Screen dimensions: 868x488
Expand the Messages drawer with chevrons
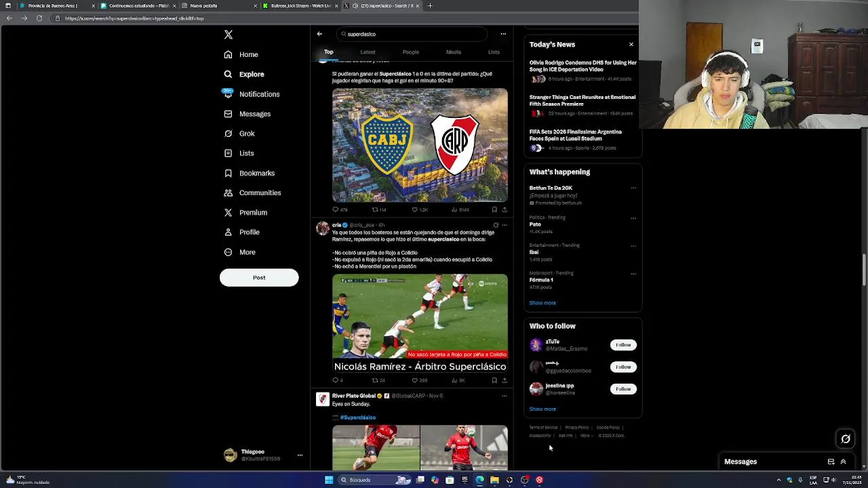[843, 462]
